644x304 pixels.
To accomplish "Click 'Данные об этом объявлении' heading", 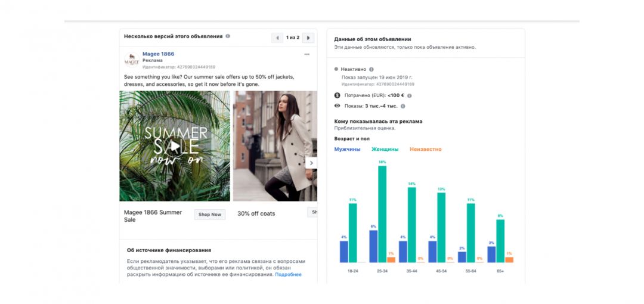I will click(x=373, y=39).
